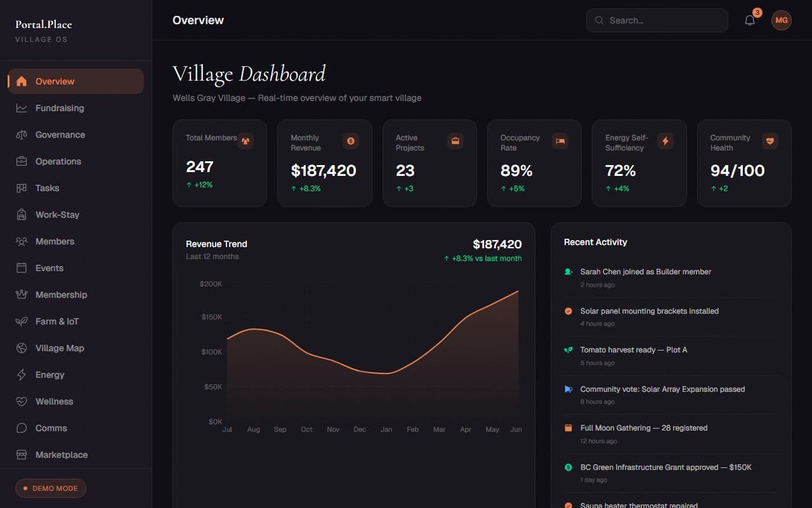Click the heart icon on Community Health card
Image resolution: width=812 pixels, height=508 pixels.
point(770,141)
